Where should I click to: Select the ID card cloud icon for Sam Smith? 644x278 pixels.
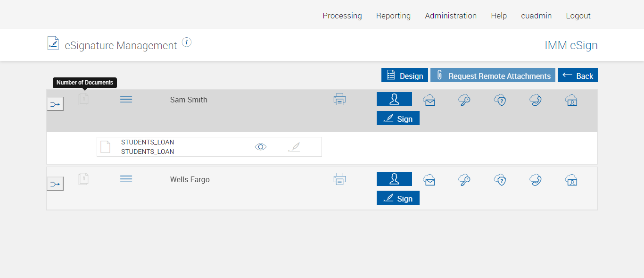click(571, 100)
